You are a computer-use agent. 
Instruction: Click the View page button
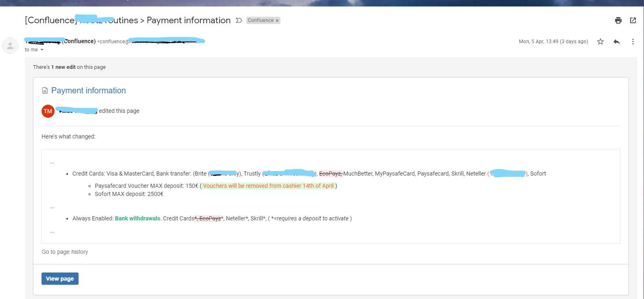[x=60, y=279]
